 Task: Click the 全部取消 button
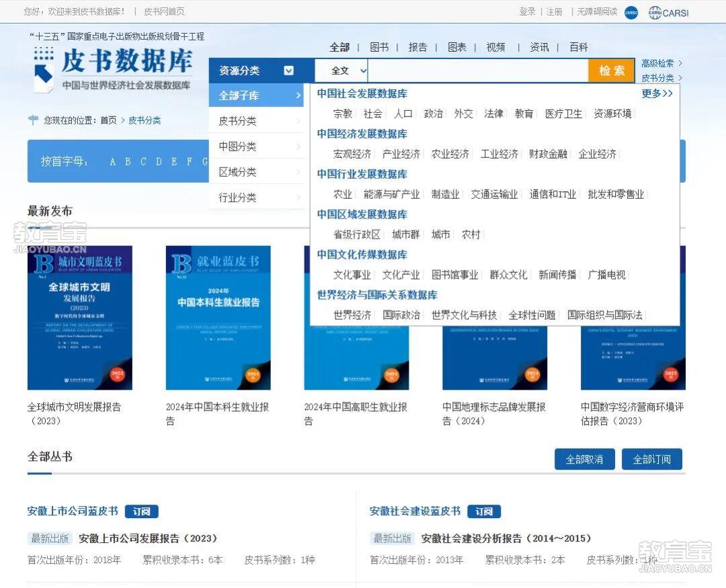point(584,459)
